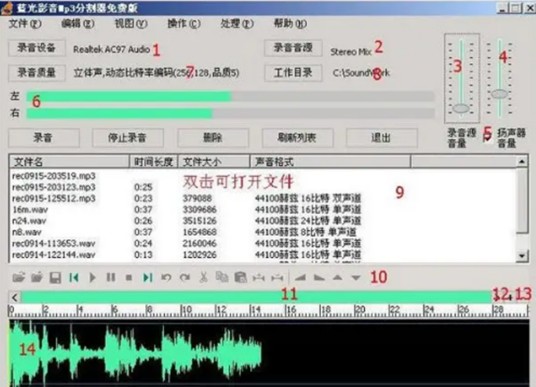Click the app icon in the title bar
The image size is (536, 387).
coord(7,8)
